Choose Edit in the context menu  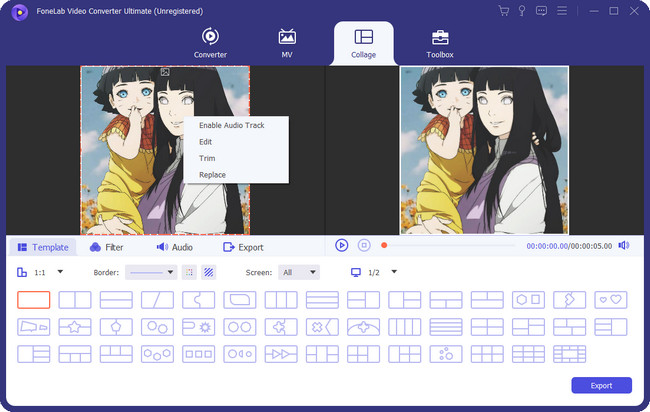point(205,142)
